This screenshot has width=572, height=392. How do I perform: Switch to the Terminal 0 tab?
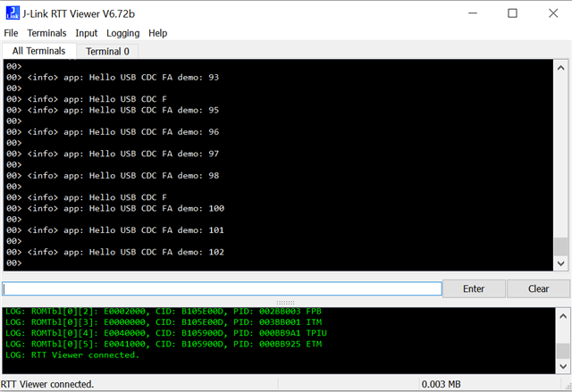[107, 52]
